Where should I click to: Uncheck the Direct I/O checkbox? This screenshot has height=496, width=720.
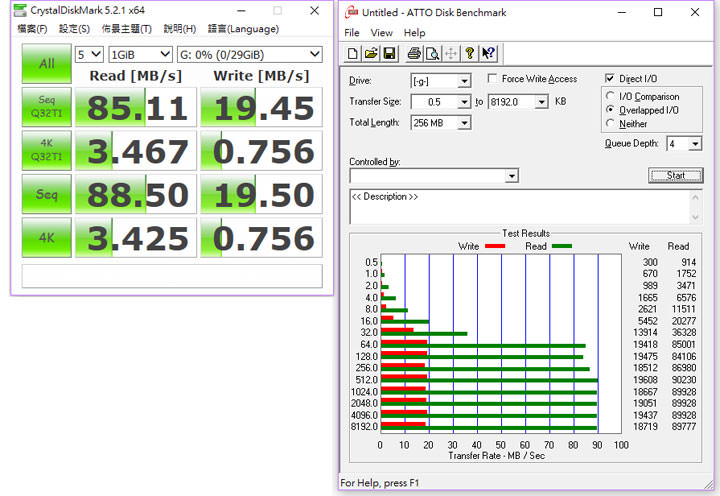tap(610, 79)
